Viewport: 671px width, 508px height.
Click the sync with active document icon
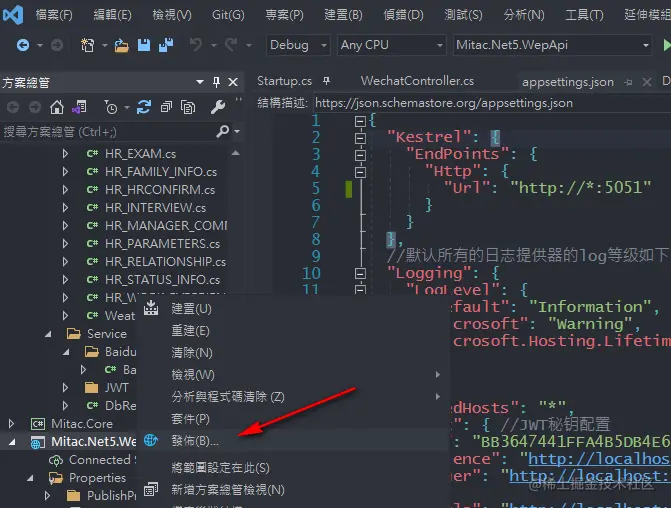(144, 107)
